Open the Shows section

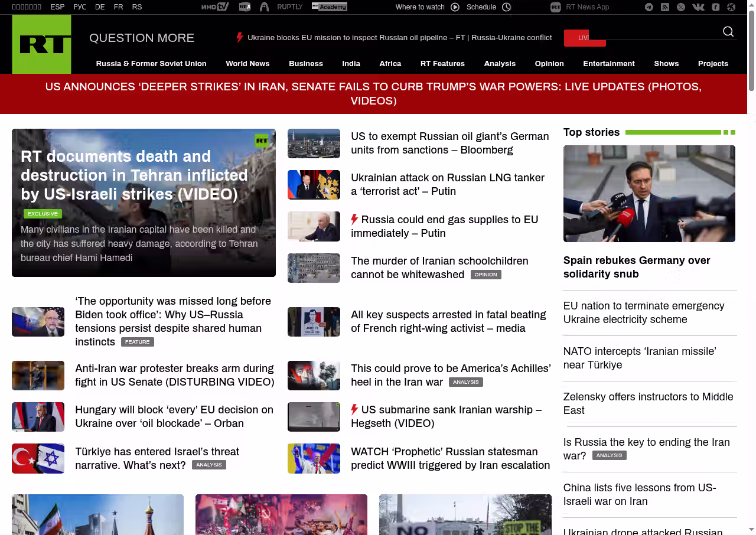click(666, 64)
